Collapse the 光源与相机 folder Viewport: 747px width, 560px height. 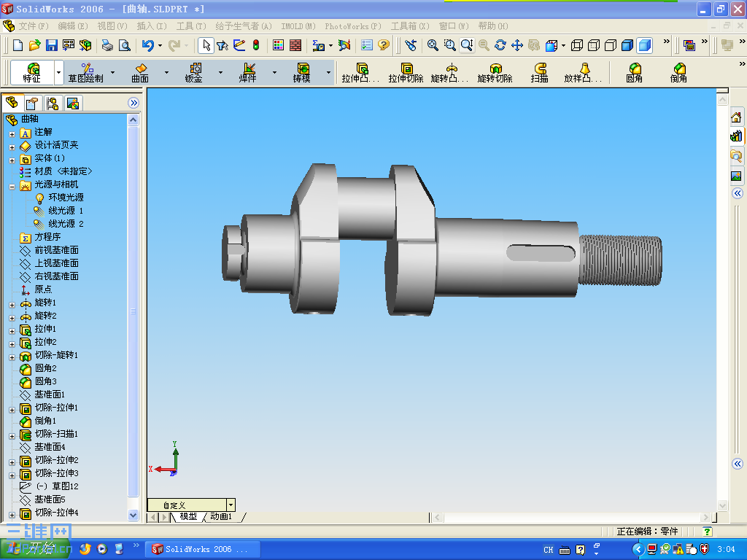(12, 187)
